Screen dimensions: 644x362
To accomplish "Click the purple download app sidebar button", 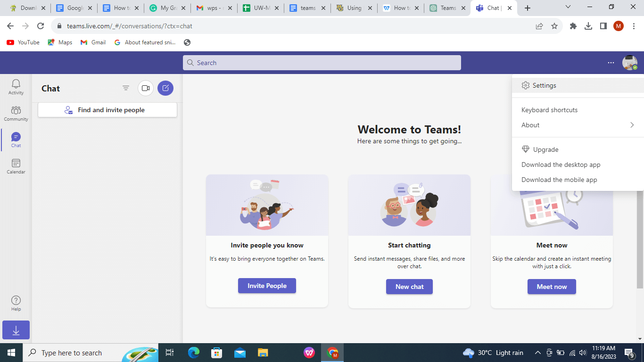I will [16, 330].
